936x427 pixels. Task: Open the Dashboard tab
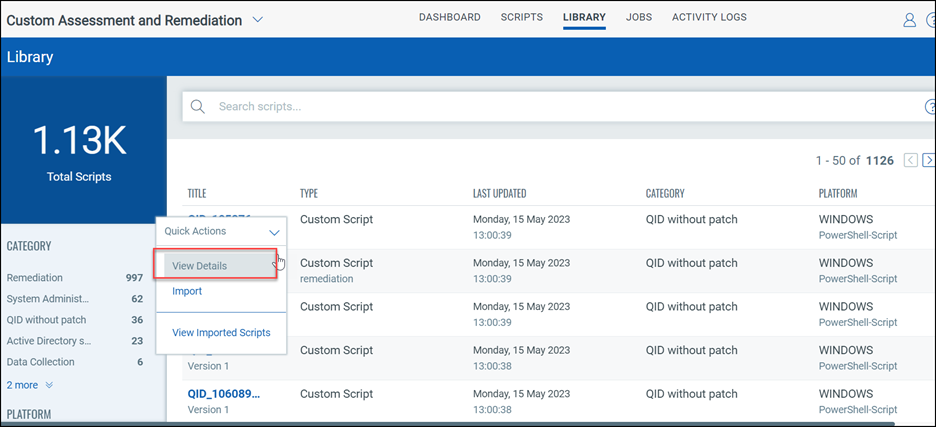[x=449, y=17]
